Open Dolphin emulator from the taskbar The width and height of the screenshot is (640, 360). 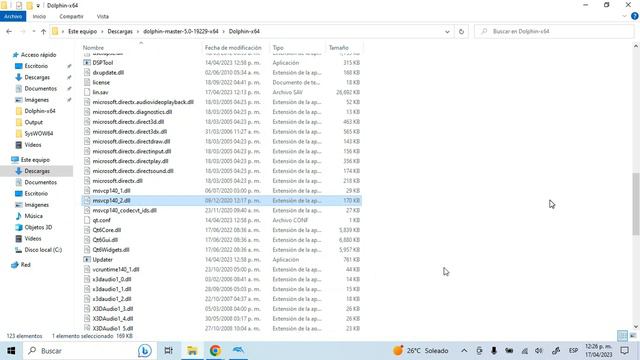pos(238,351)
